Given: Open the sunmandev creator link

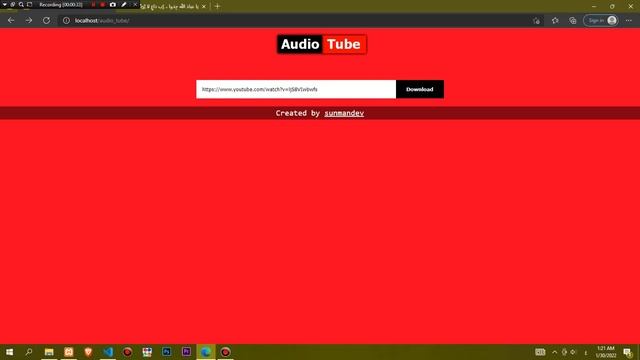Looking at the screenshot, I should pyautogui.click(x=344, y=113).
